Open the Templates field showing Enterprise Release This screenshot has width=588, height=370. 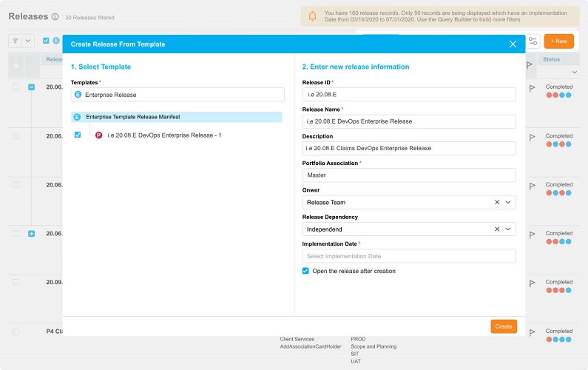178,95
